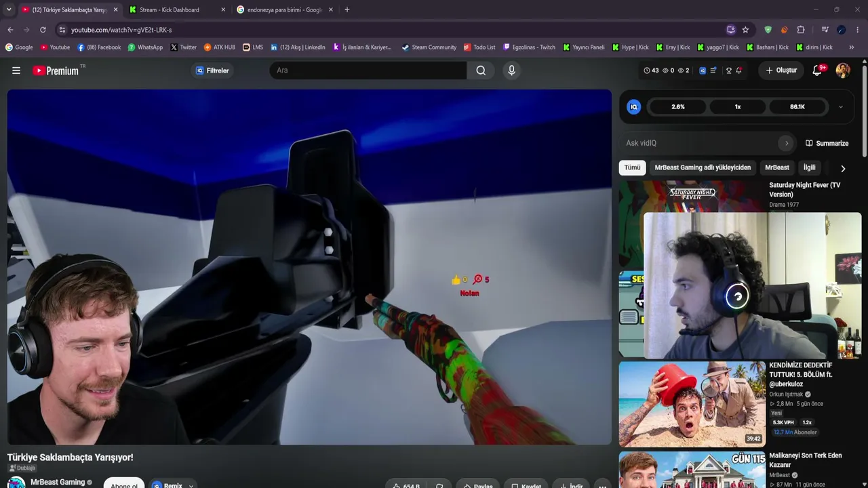The image size is (868, 488).
Task: Select the İlgili filter chip
Action: [x=810, y=167]
